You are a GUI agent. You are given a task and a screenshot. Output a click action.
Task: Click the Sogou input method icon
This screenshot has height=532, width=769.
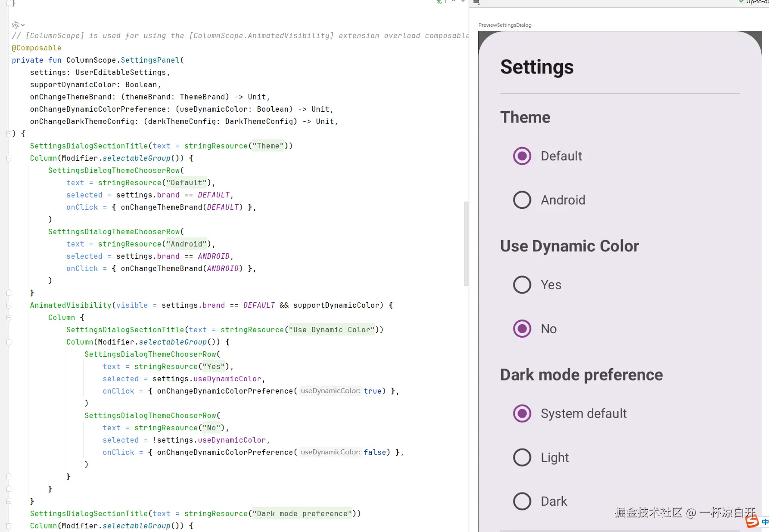(752, 522)
